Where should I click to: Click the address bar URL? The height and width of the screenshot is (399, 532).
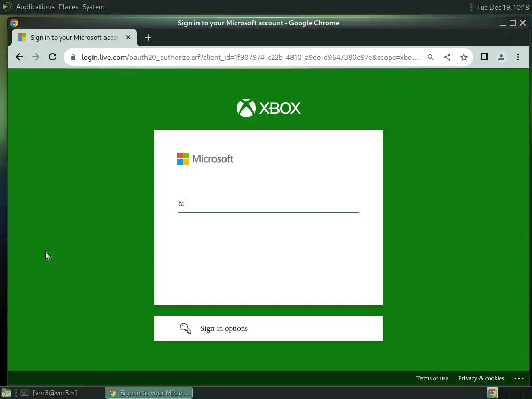coord(250,57)
